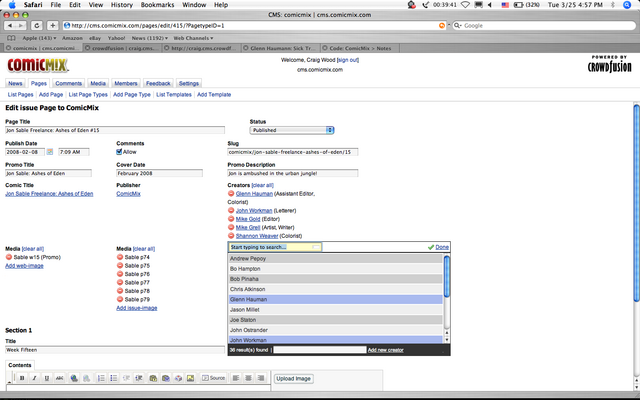
Task: Clear all creators via the clear all link
Action: [262, 185]
